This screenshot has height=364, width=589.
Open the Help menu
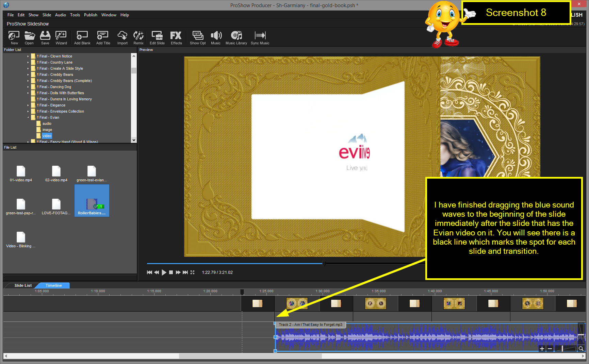(x=125, y=15)
